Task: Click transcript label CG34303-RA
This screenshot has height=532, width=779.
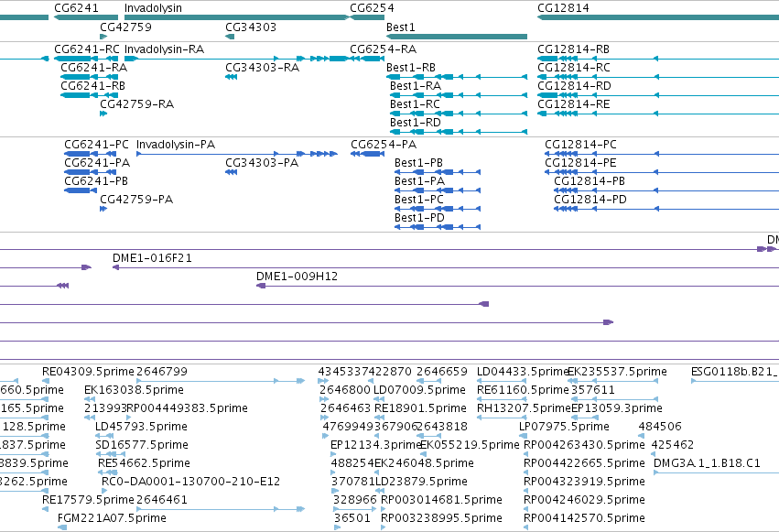Action: point(263,68)
